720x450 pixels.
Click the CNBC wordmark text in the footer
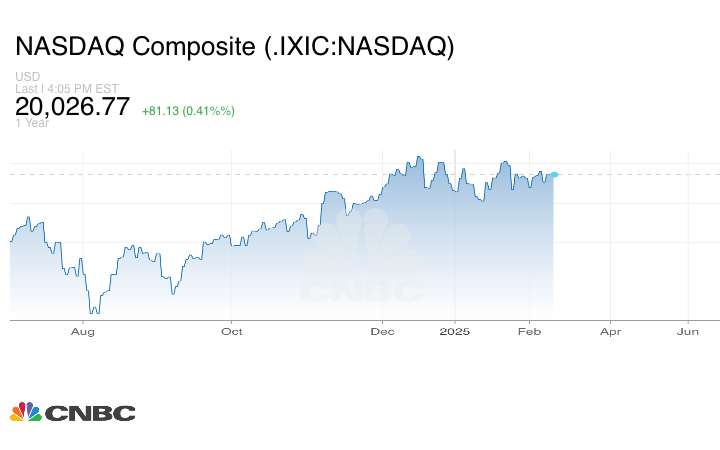click(x=89, y=413)
